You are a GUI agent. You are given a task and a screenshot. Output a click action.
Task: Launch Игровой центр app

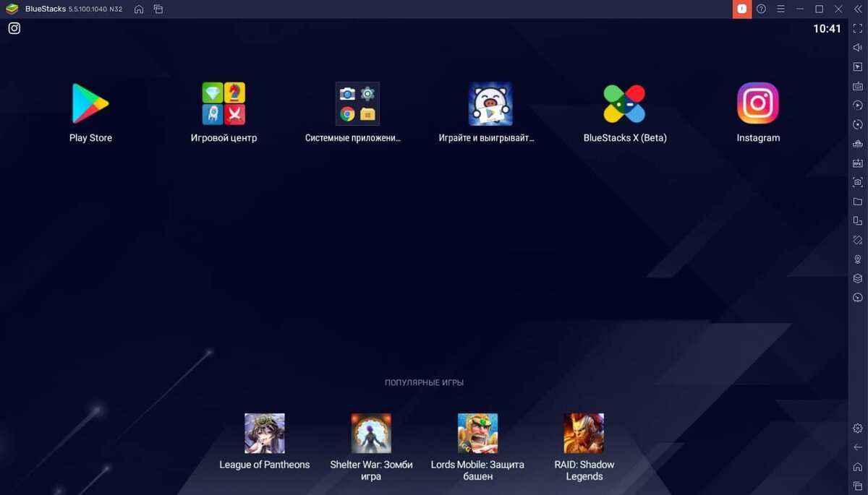(x=224, y=103)
